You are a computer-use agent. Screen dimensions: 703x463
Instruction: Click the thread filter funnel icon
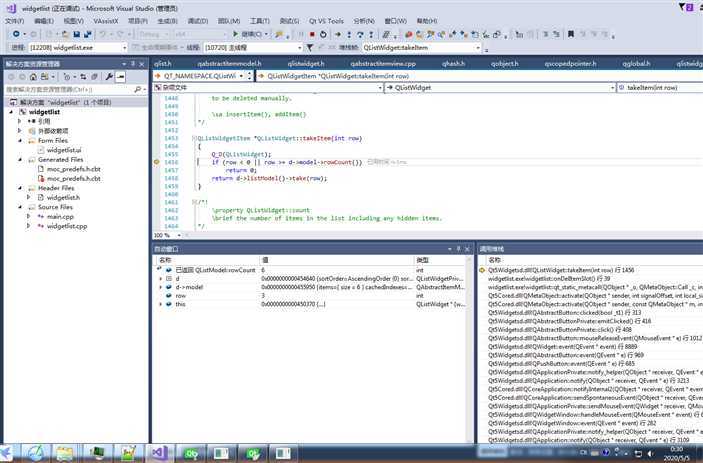click(x=309, y=48)
